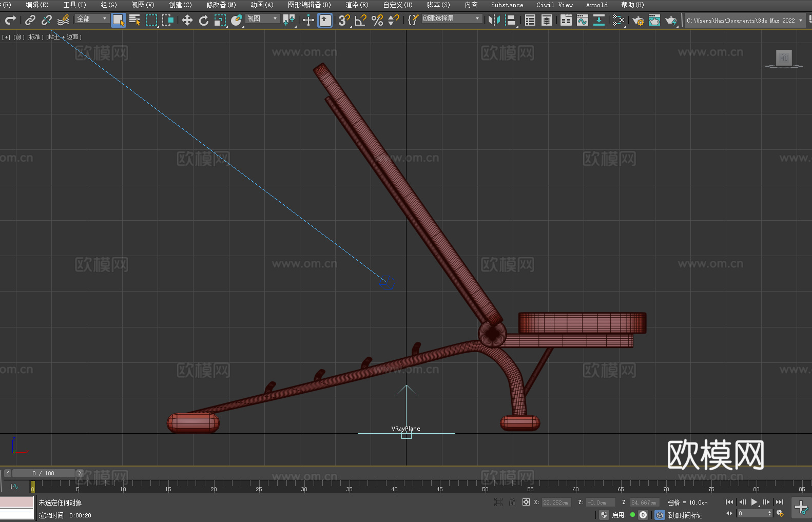Toggle Keyboard Shortcut Override button
Viewport: 812px width, 522px height.
325,20
